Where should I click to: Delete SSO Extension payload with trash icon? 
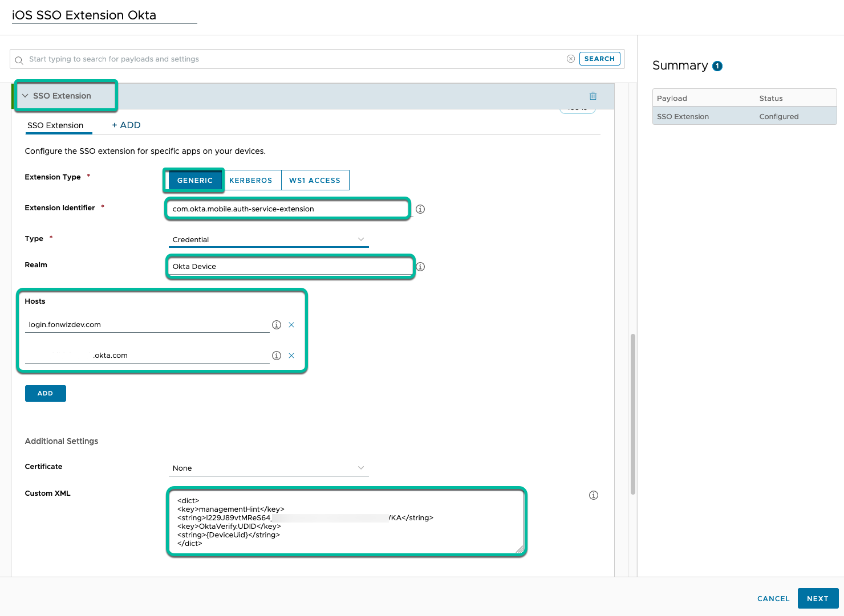tap(593, 96)
